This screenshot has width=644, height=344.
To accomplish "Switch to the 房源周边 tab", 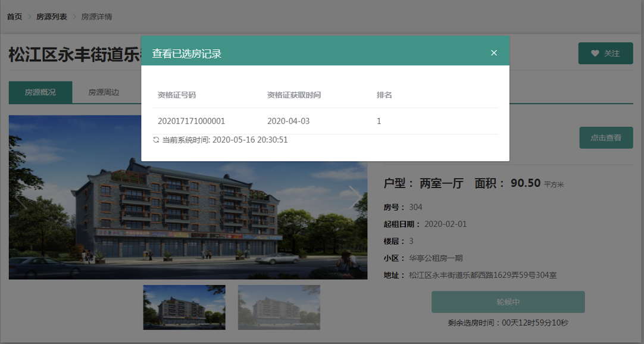I will pos(104,92).
